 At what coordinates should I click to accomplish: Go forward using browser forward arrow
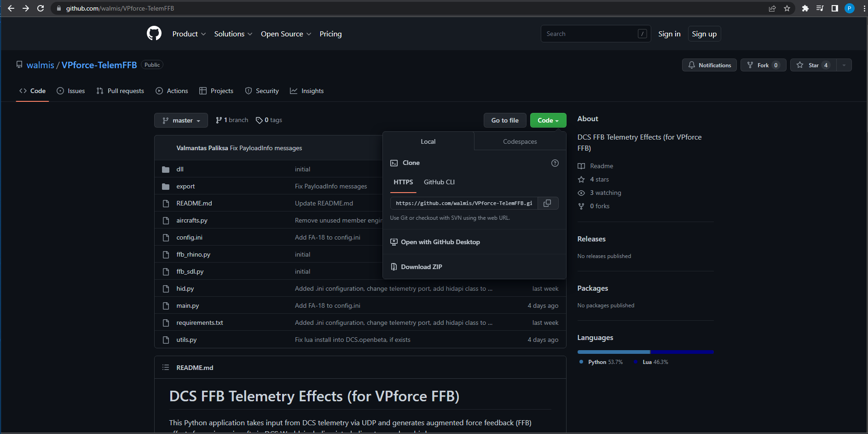[x=26, y=8]
